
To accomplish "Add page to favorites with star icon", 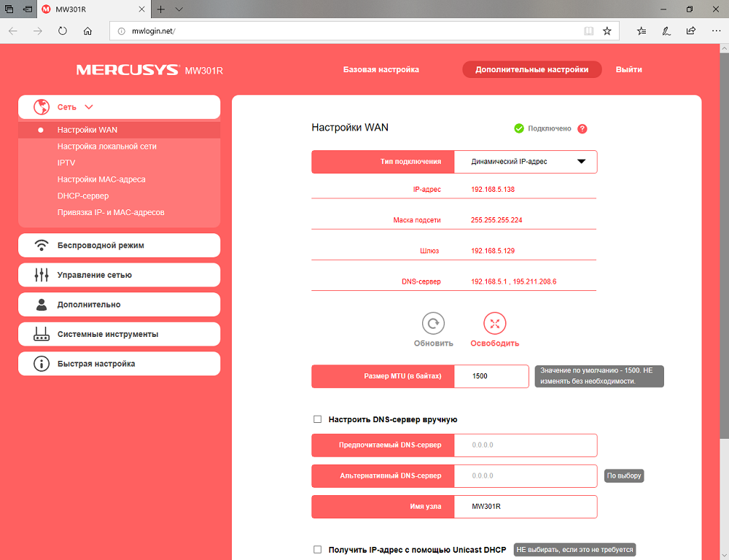I will (607, 31).
